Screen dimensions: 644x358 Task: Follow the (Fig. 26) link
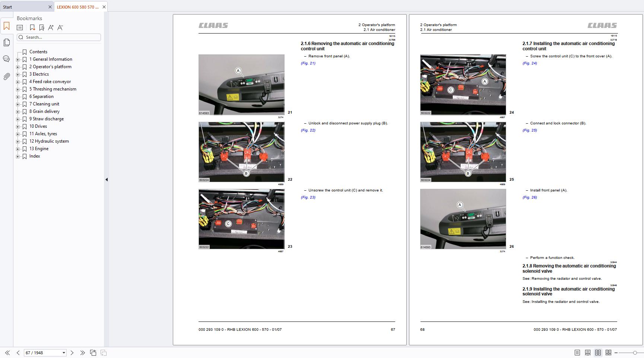530,197
